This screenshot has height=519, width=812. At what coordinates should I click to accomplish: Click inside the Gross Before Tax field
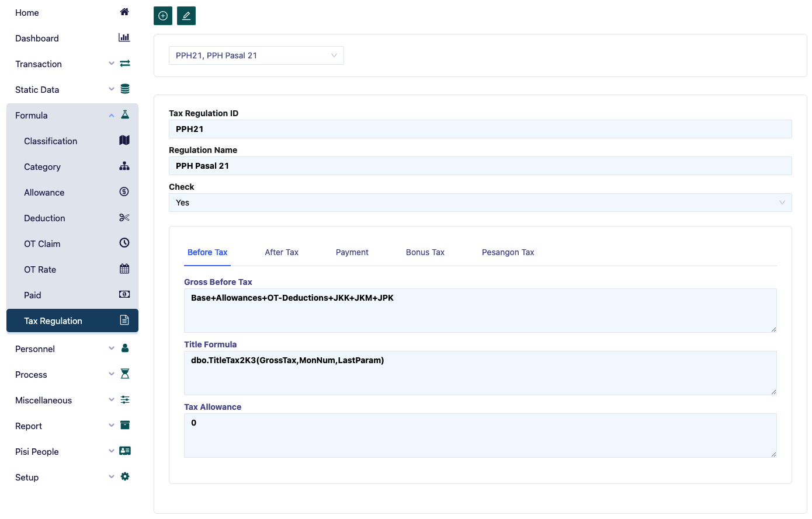pyautogui.click(x=479, y=309)
